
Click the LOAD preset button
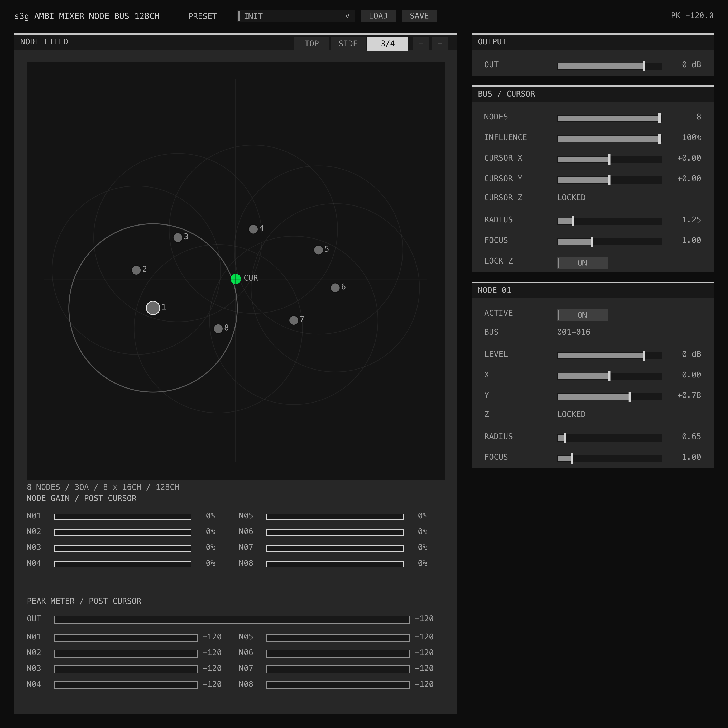coord(378,16)
